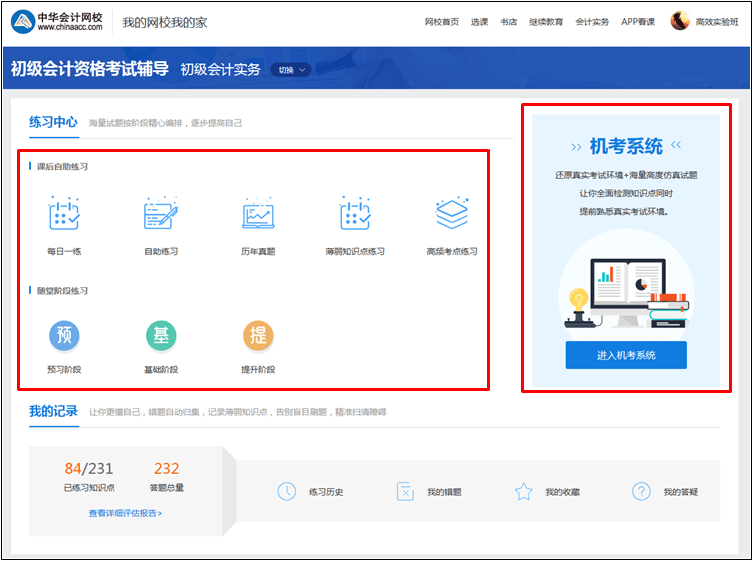Select the 练习中心 tab heading
This screenshot has height=561, width=753.
click(53, 122)
